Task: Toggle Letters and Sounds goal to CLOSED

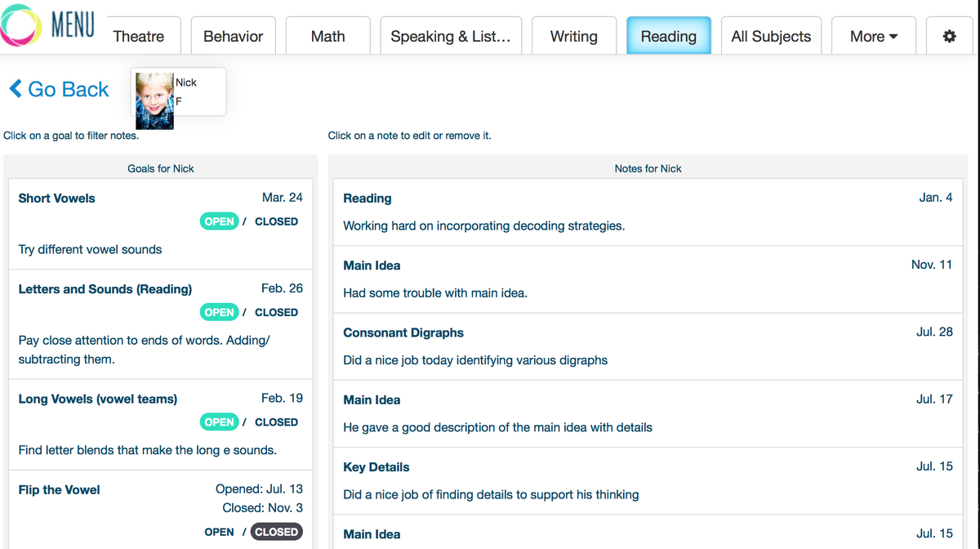Action: (276, 312)
